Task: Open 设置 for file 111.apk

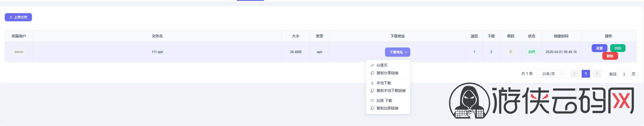Action: 599,48
